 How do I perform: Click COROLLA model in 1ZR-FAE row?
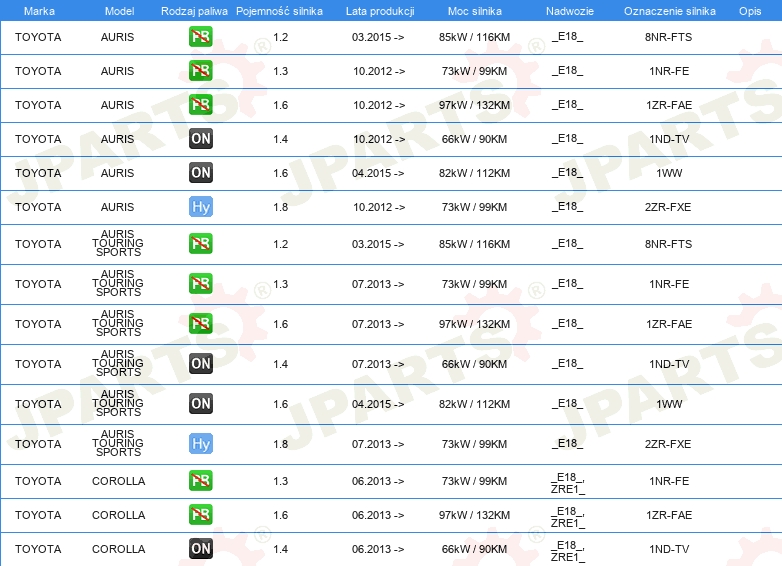[x=118, y=515]
